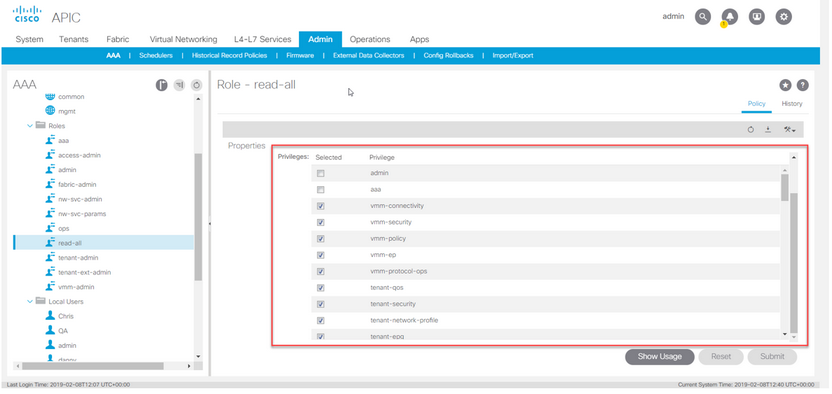Uncheck the vmm-protocol-ops privilege
Viewport: 832px width, 394px height.
click(320, 272)
